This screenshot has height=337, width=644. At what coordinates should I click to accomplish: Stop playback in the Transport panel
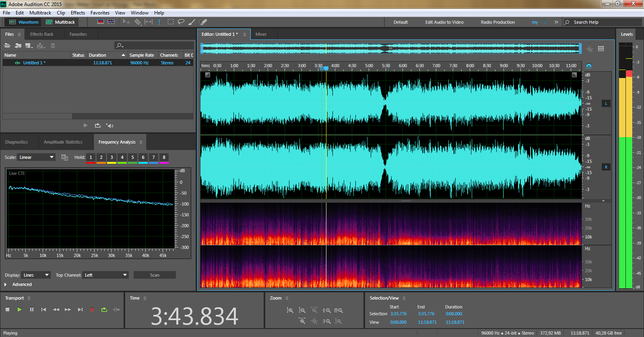(7, 310)
